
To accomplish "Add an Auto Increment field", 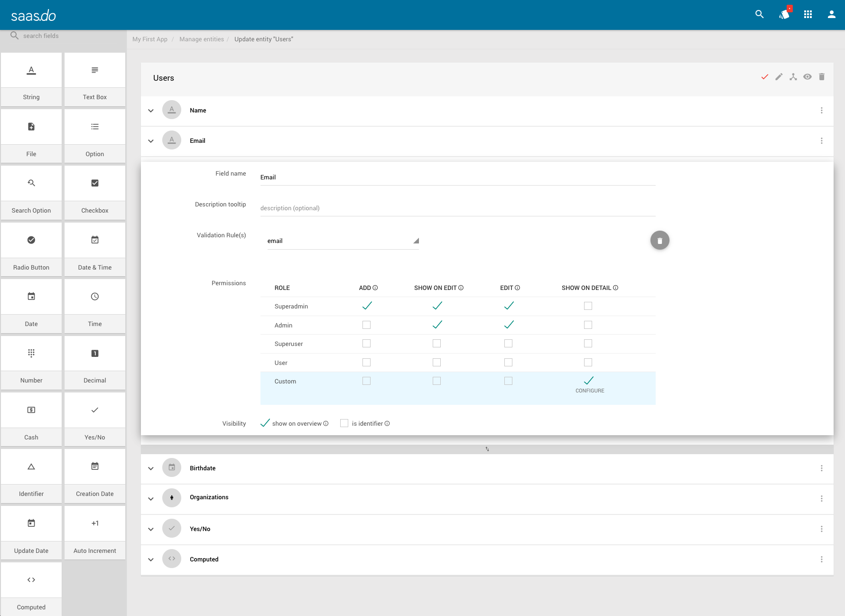I will point(94,534).
